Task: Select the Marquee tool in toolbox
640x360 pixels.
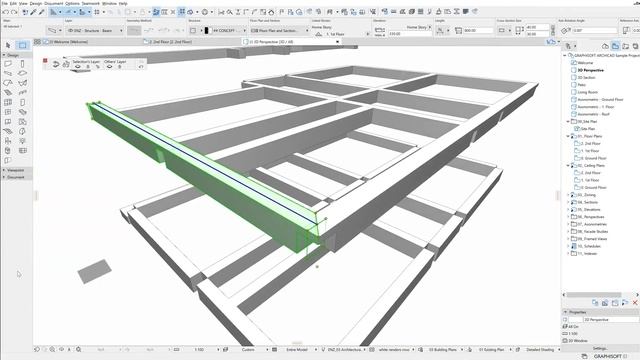Action: coord(22,45)
